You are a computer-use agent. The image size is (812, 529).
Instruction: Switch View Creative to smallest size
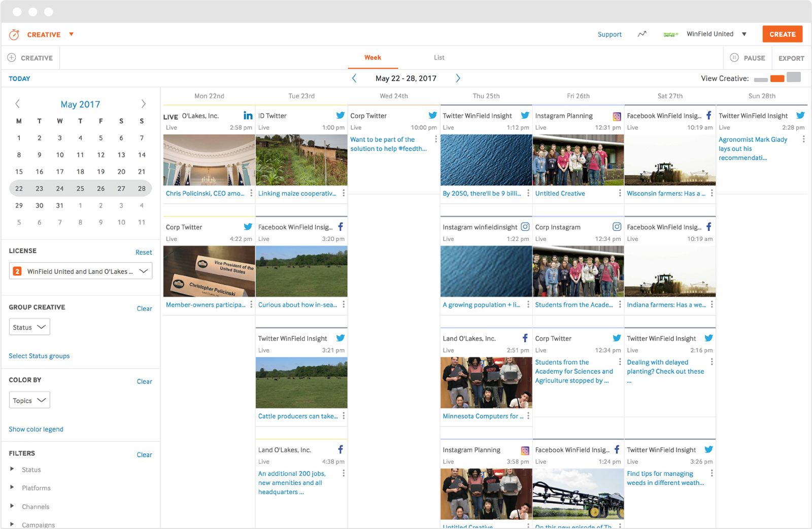[761, 80]
